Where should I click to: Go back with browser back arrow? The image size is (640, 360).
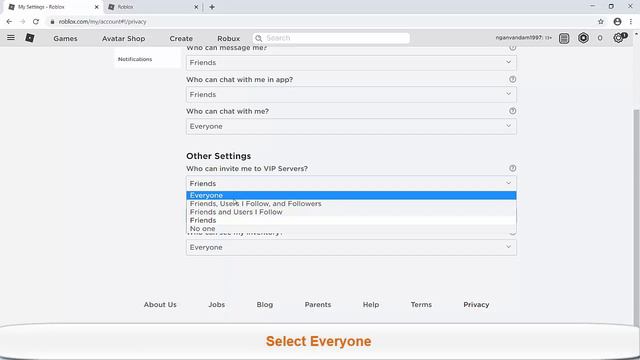(9, 22)
